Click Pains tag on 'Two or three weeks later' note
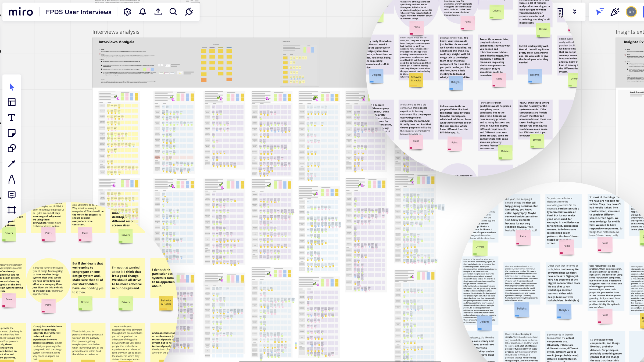This screenshot has width=644, height=362. click(499, 80)
